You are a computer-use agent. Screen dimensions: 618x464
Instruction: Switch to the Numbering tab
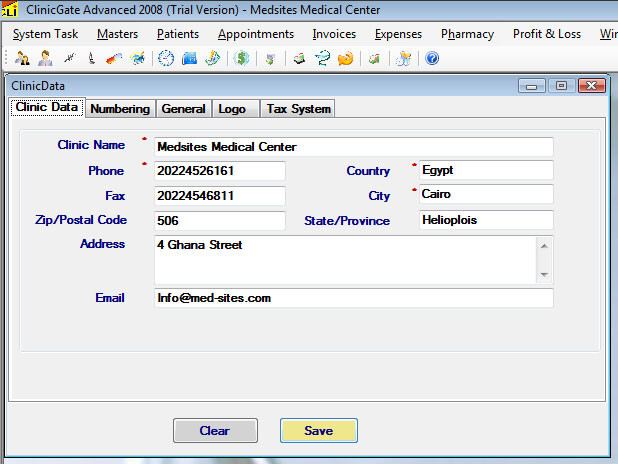click(120, 109)
